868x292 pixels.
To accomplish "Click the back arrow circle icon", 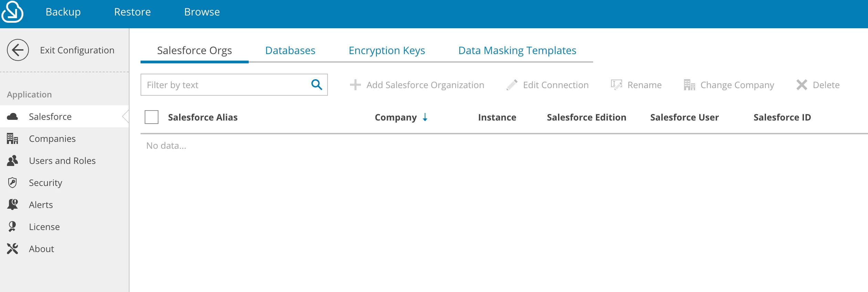I will click(x=18, y=50).
